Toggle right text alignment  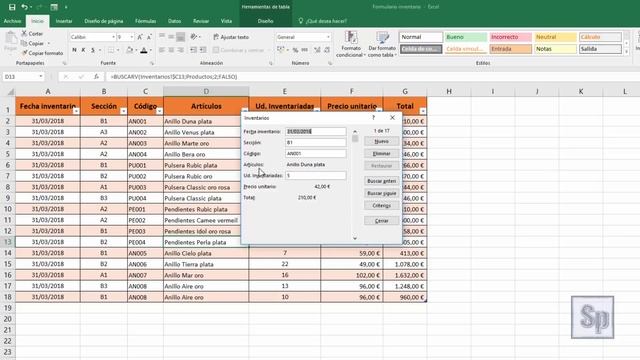pyautogui.click(x=180, y=50)
